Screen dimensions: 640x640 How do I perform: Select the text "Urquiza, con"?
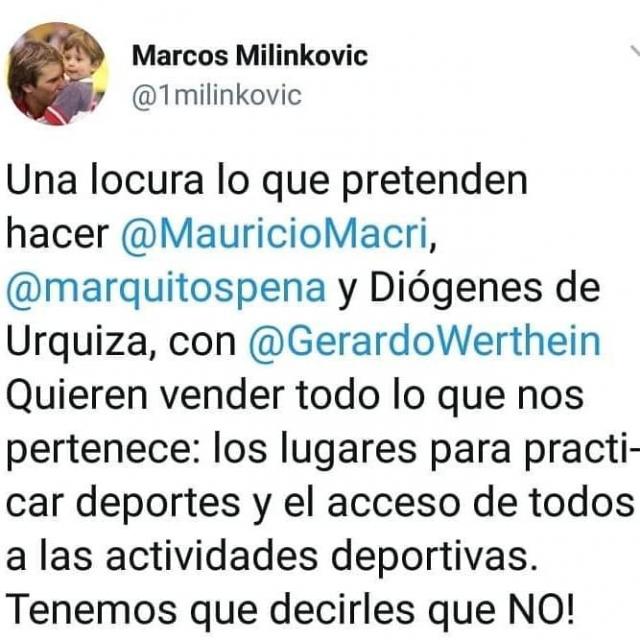click(x=121, y=342)
